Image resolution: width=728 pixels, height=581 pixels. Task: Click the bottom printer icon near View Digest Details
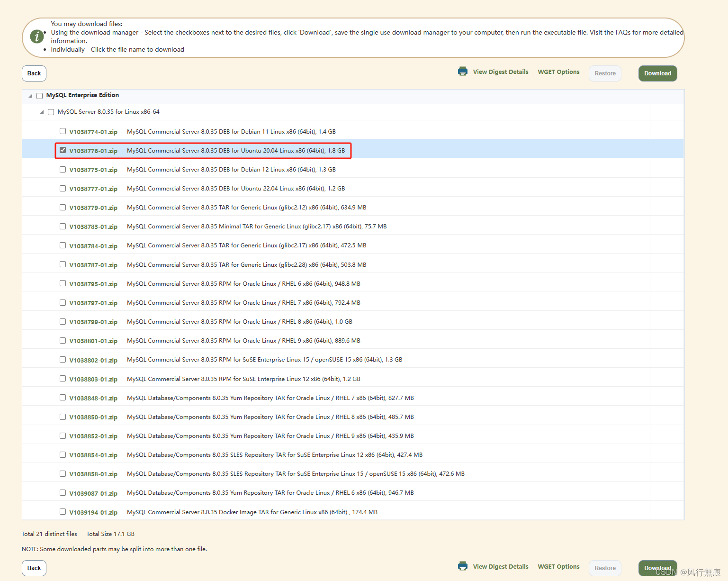tap(463, 566)
